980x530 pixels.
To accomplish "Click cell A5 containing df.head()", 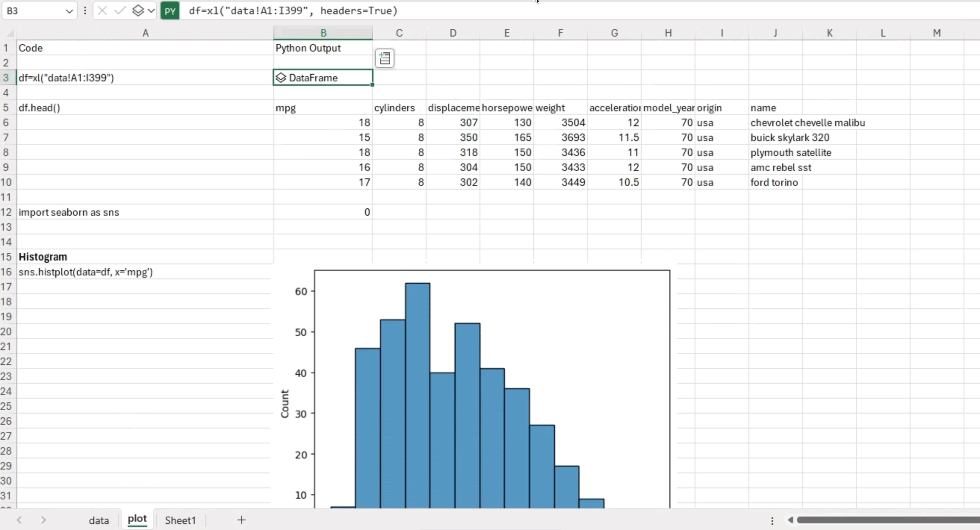I will point(145,107).
